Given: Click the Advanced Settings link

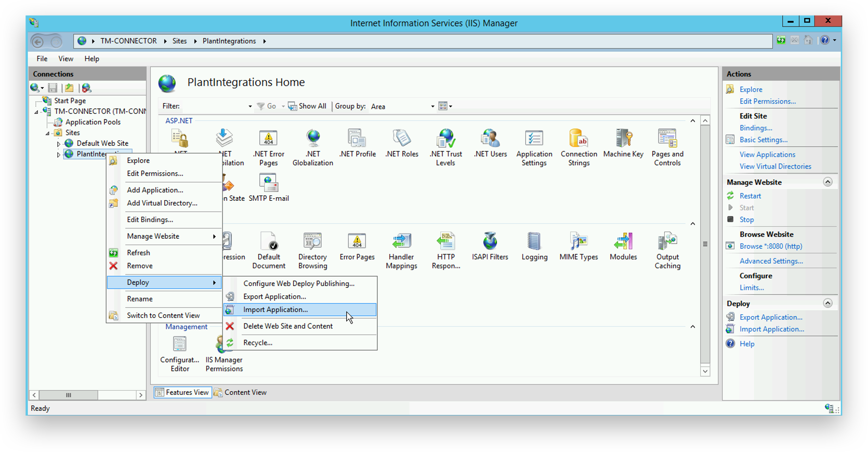Looking at the screenshot, I should point(771,261).
